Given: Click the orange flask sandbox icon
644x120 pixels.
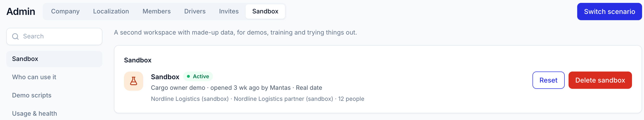Looking at the screenshot, I should 134,81.
